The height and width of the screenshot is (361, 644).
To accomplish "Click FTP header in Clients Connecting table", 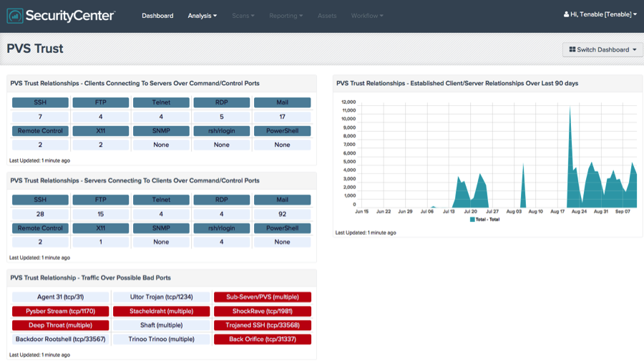I will (x=101, y=102).
